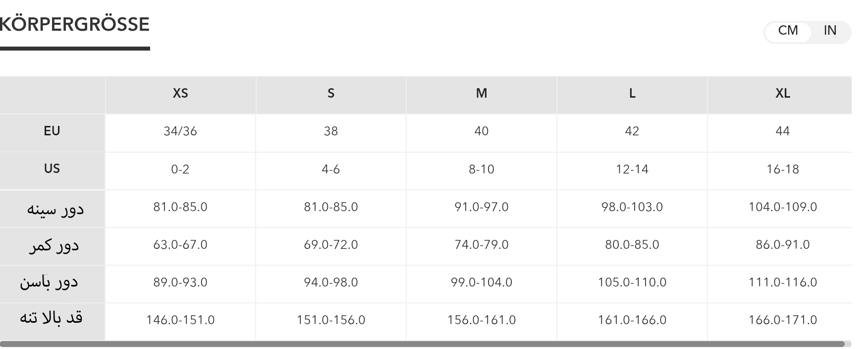
Task: Select the S size column header
Action: 331,94
